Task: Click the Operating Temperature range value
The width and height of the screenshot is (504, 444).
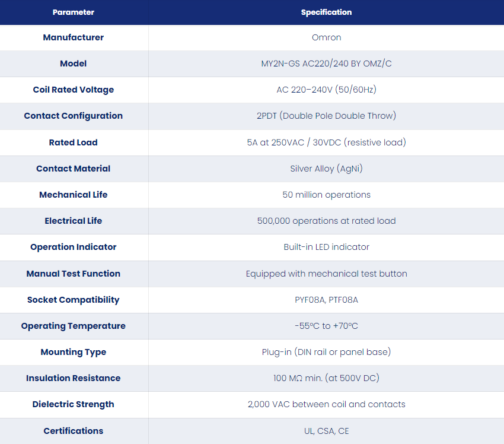Action: click(x=326, y=326)
